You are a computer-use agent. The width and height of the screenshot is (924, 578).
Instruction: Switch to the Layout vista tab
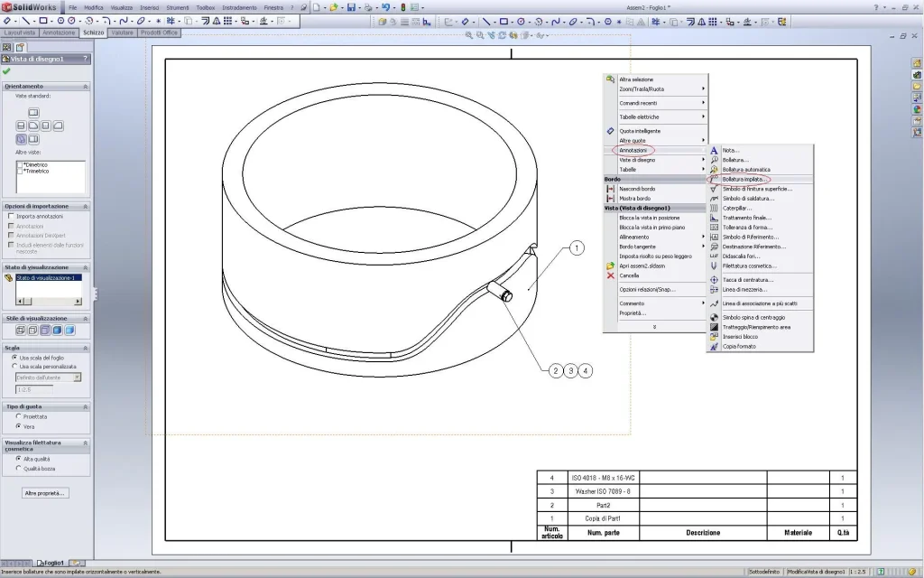[20, 33]
